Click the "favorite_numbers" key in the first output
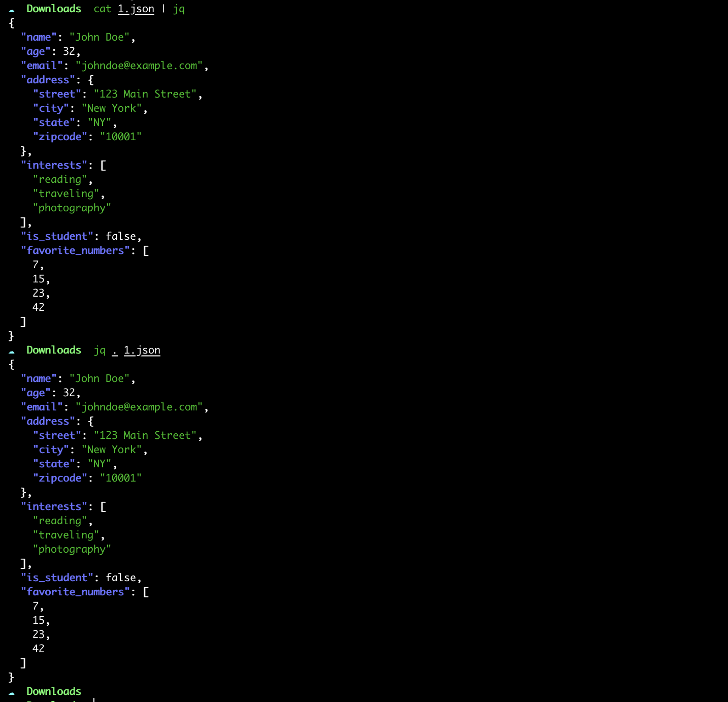Screen dimensions: 728x702 coord(75,250)
